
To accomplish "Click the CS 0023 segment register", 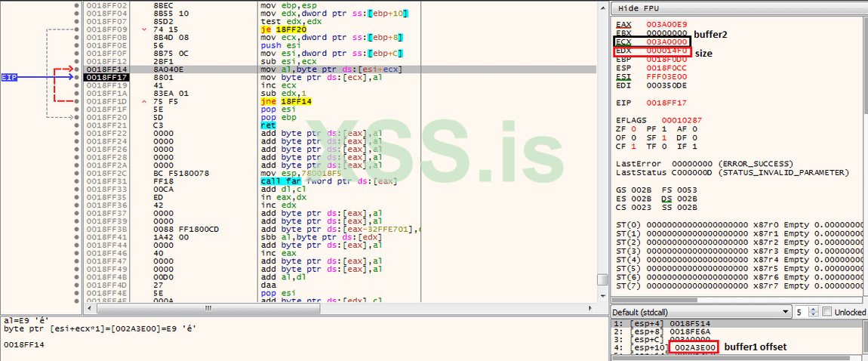I will 634,207.
